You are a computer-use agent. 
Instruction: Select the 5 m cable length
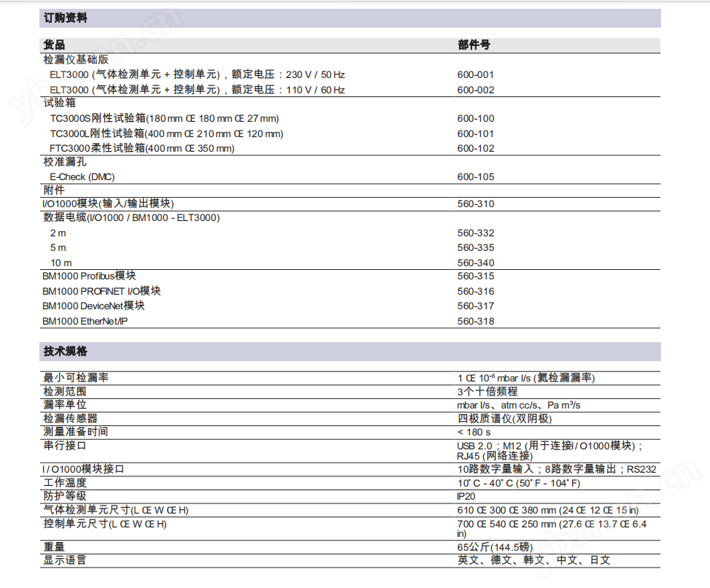58,248
